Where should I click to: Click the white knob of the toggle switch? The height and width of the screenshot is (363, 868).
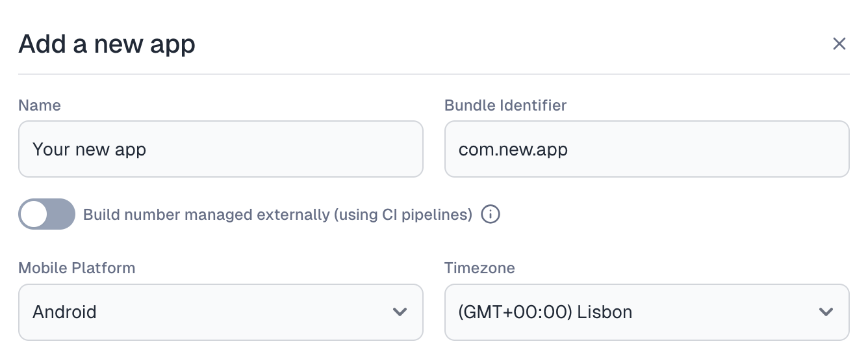34,214
